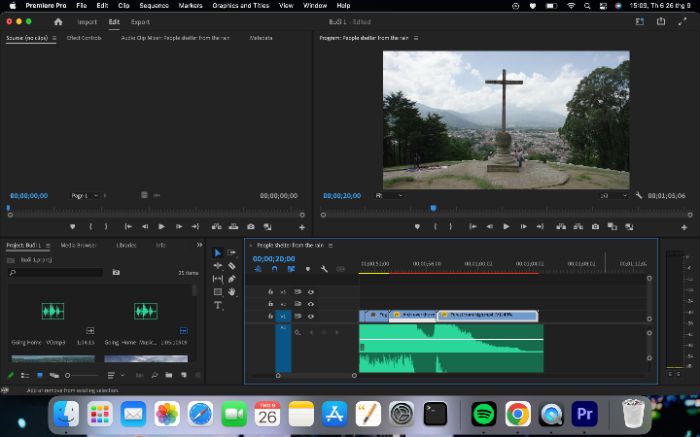This screenshot has width=700, height=437.
Task: Select the Hand tool
Action: tap(232, 292)
